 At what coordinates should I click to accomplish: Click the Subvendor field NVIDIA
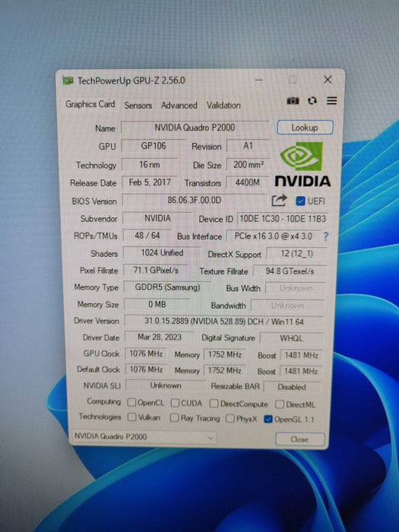[157, 218]
